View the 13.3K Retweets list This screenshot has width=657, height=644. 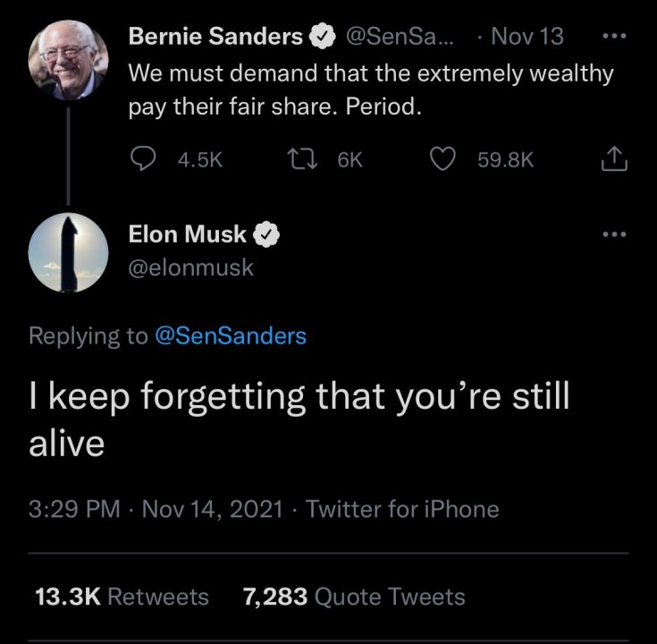click(120, 596)
